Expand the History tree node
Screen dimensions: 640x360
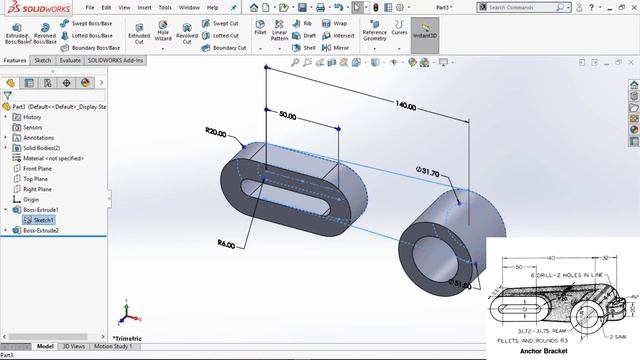6,117
